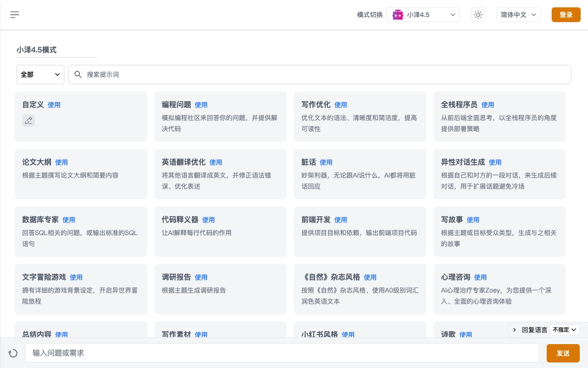Expand the 全部 category filter dropdown

pyautogui.click(x=40, y=75)
